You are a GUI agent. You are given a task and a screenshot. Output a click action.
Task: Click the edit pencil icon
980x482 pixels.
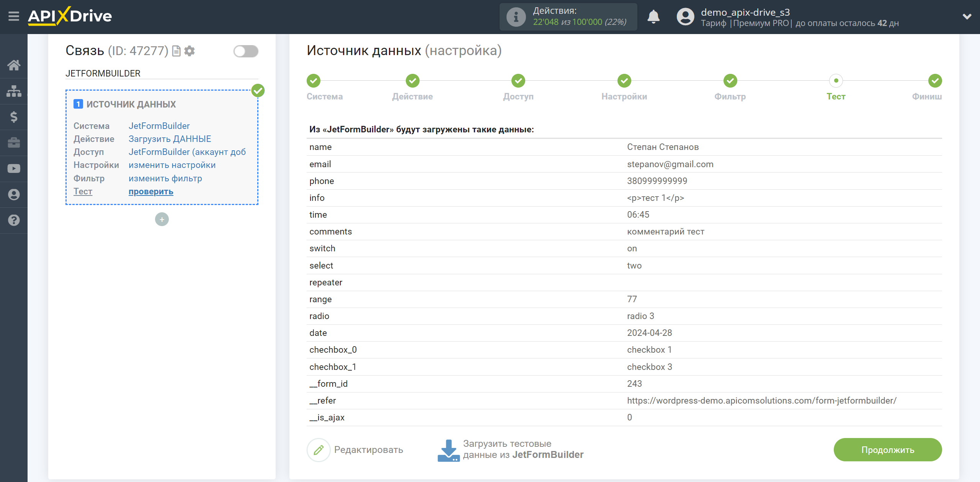[x=318, y=450]
